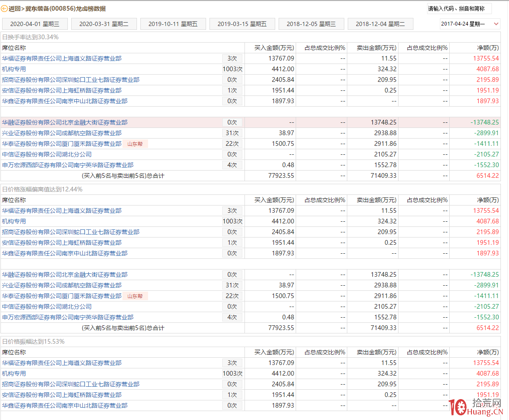Open the 2019-10-11 星期五 tab
The width and height of the screenshot is (509, 420).
173,23
